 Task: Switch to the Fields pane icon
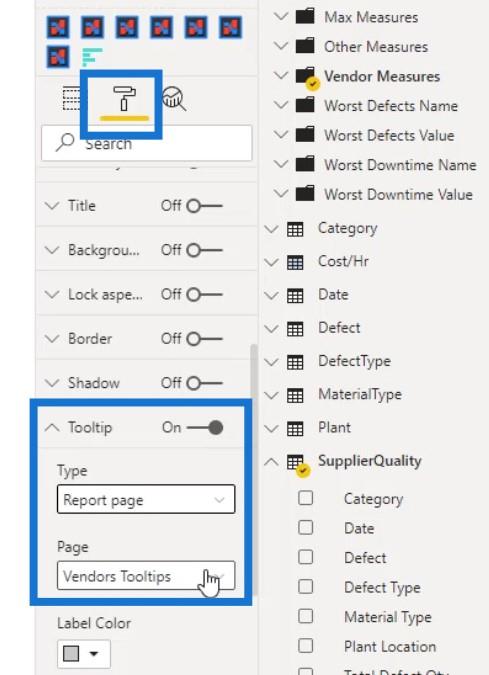tap(71, 99)
